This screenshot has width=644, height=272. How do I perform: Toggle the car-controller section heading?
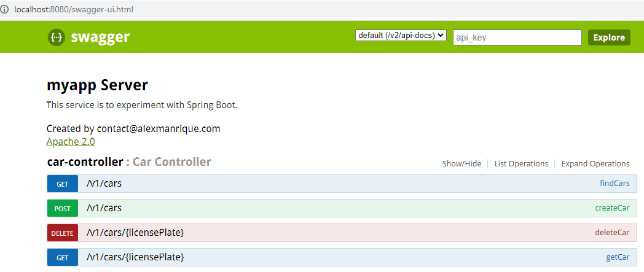click(85, 162)
